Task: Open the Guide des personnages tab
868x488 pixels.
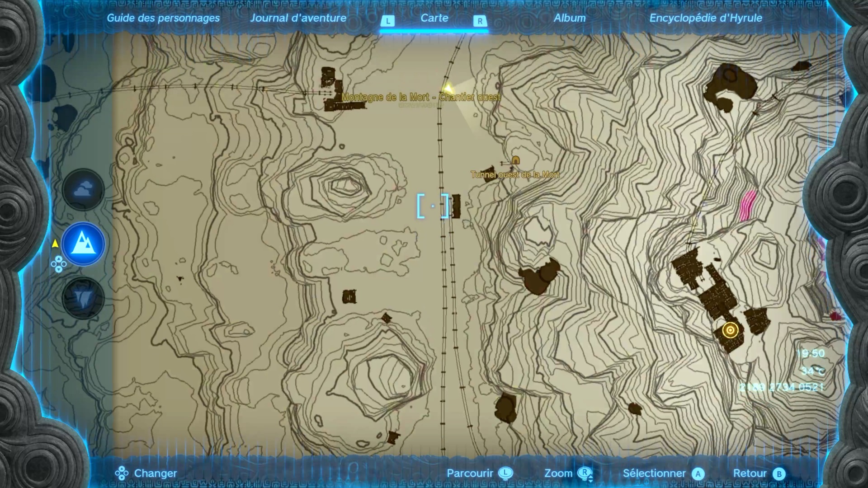Action: pos(163,18)
